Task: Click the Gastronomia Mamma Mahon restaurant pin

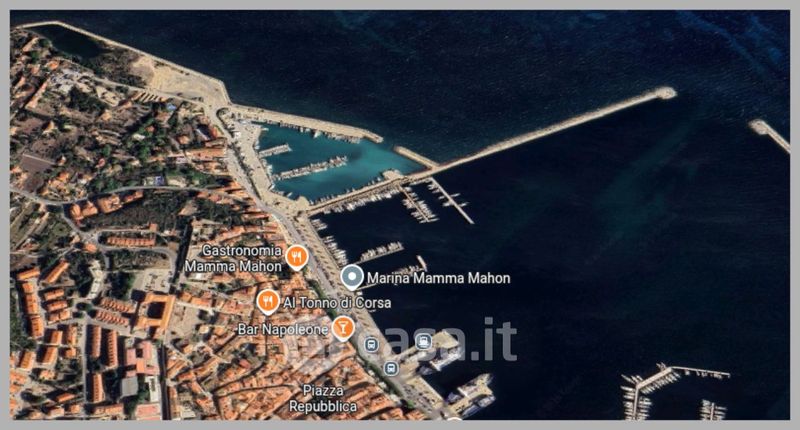Action: coord(296,257)
